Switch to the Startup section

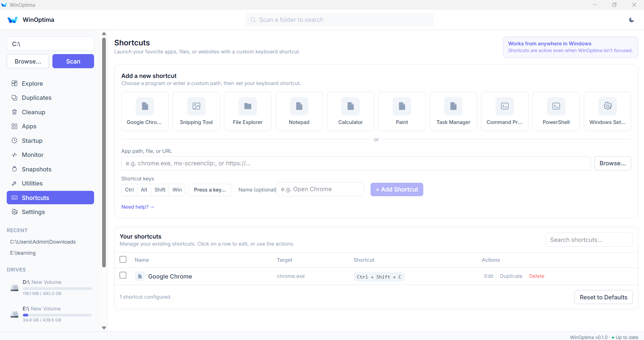50,141
